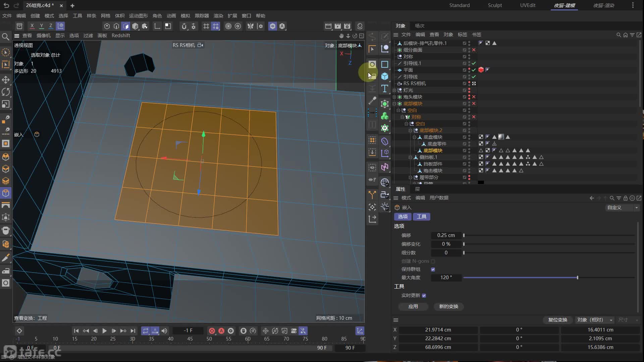Image resolution: width=644 pixels, height=362 pixels.
Task: Toggle X axis lock icon
Action: (x=32, y=26)
